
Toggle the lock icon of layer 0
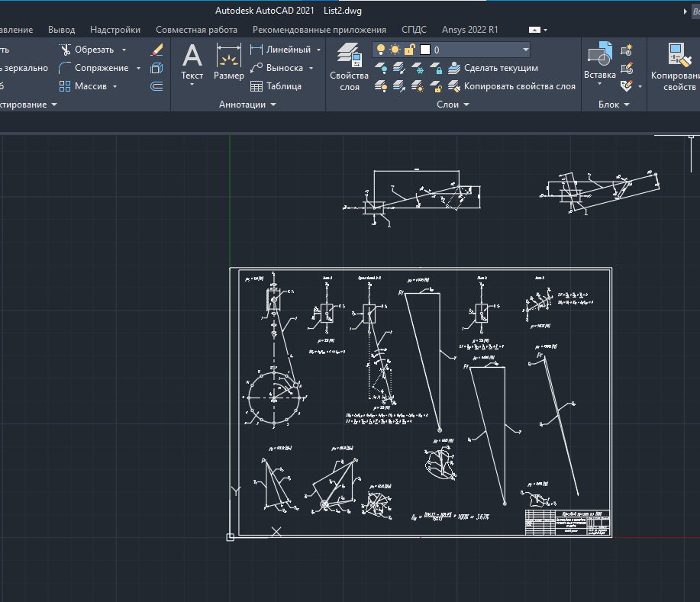(x=409, y=50)
